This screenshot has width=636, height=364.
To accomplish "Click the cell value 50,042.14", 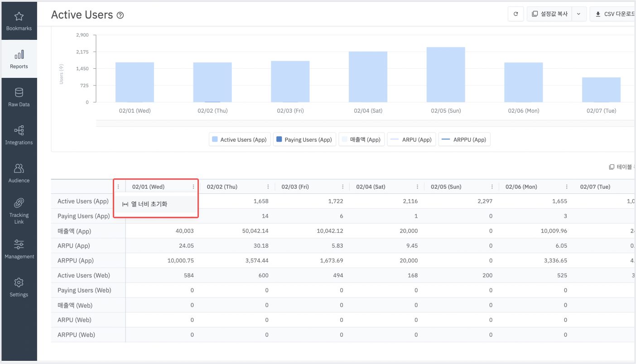I will [255, 231].
